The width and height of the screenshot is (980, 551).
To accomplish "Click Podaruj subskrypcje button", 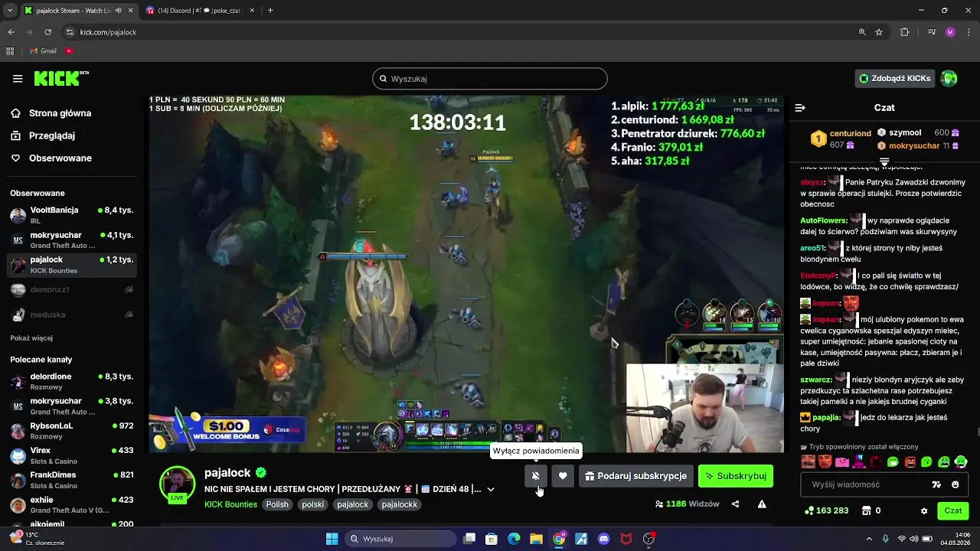I will click(x=636, y=476).
